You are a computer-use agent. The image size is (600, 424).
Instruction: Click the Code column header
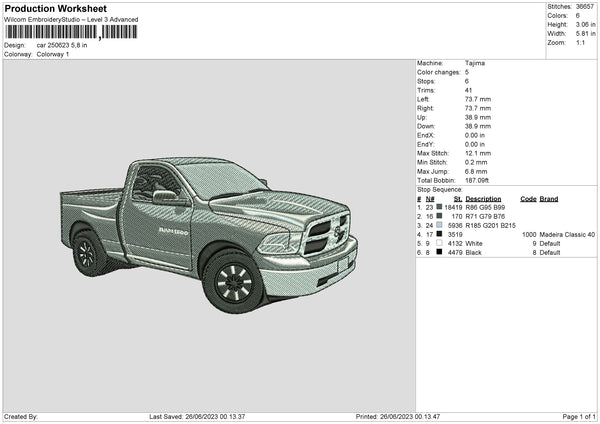click(x=528, y=199)
